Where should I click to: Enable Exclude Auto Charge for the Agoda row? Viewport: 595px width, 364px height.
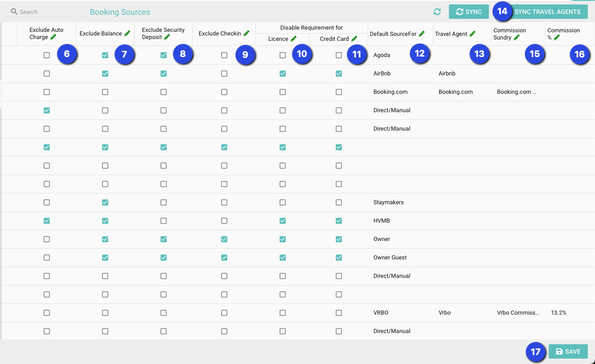click(47, 55)
